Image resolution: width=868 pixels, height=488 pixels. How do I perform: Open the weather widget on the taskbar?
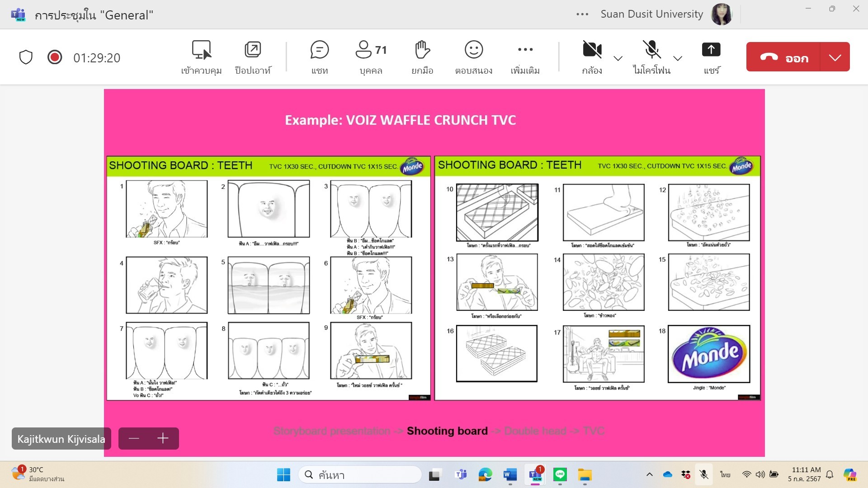tap(38, 474)
